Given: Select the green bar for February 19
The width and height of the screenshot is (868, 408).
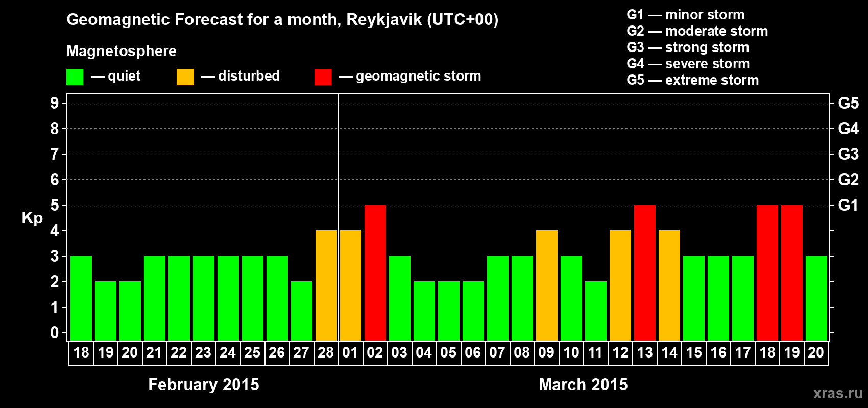Looking at the screenshot, I should coord(106,311).
